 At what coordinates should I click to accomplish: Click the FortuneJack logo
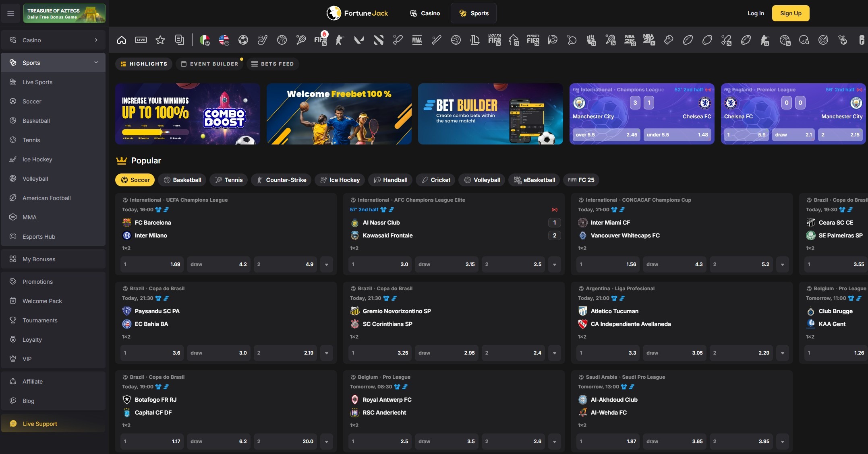pos(357,13)
